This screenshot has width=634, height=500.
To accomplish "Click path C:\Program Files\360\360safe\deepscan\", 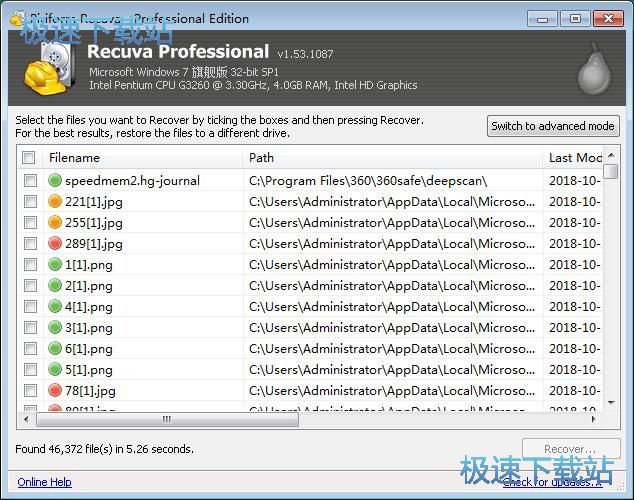I will click(x=368, y=181).
